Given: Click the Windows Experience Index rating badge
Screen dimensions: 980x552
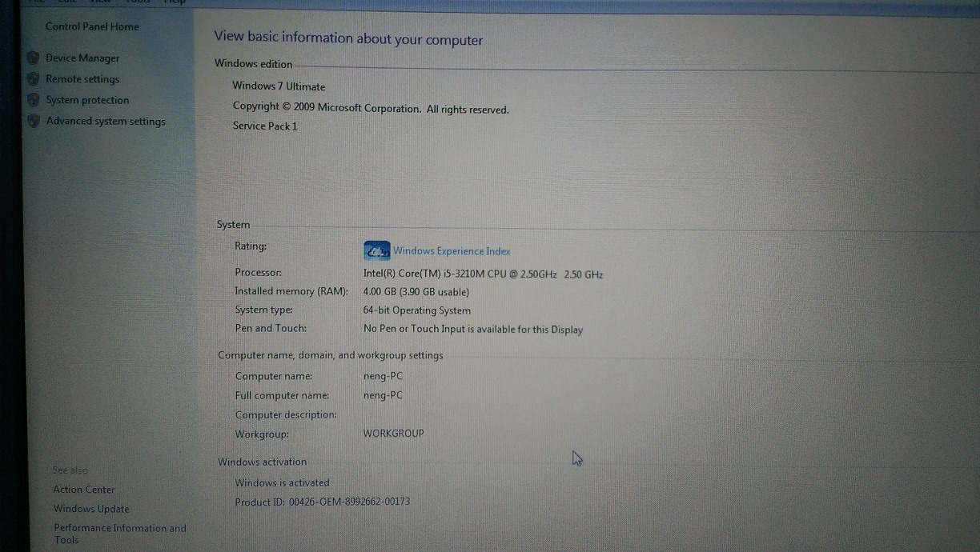Looking at the screenshot, I should click(376, 250).
